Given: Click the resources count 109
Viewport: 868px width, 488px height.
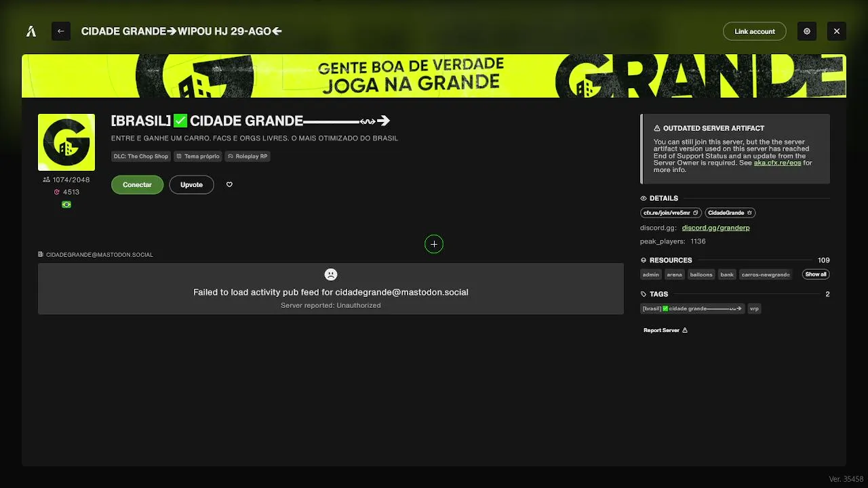Looking at the screenshot, I should coord(824,260).
